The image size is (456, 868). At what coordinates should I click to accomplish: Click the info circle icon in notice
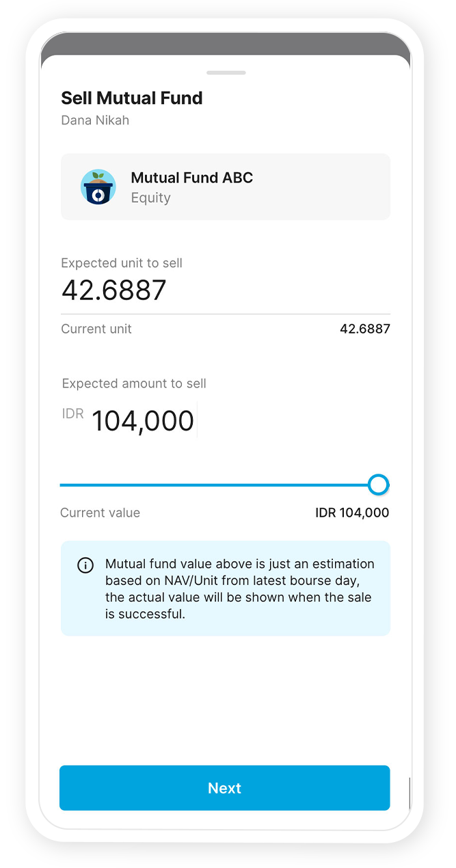pos(85,565)
